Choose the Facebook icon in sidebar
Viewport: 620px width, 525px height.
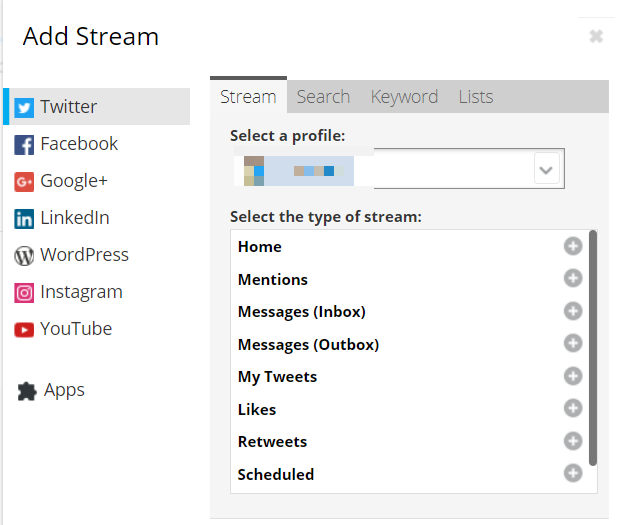pyautogui.click(x=24, y=144)
